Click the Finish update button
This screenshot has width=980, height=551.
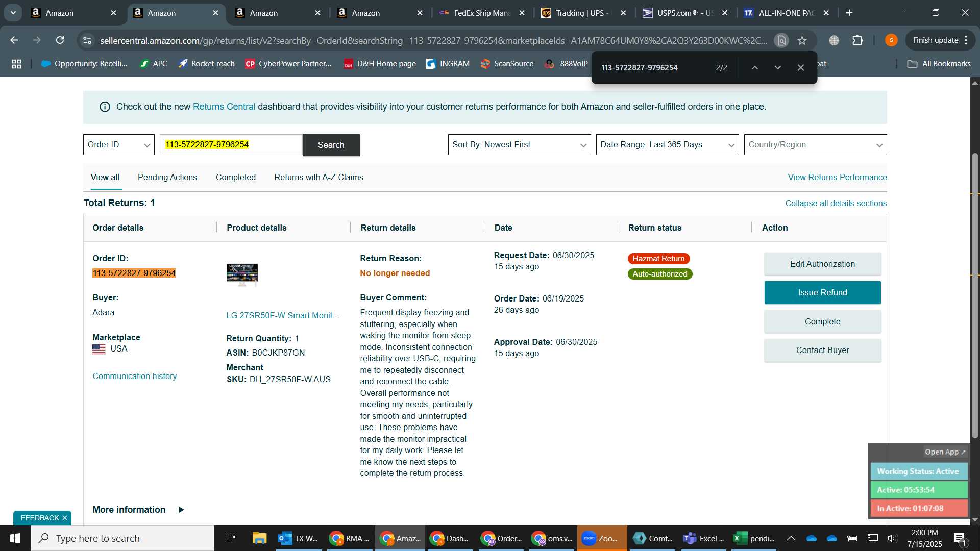pyautogui.click(x=941, y=40)
